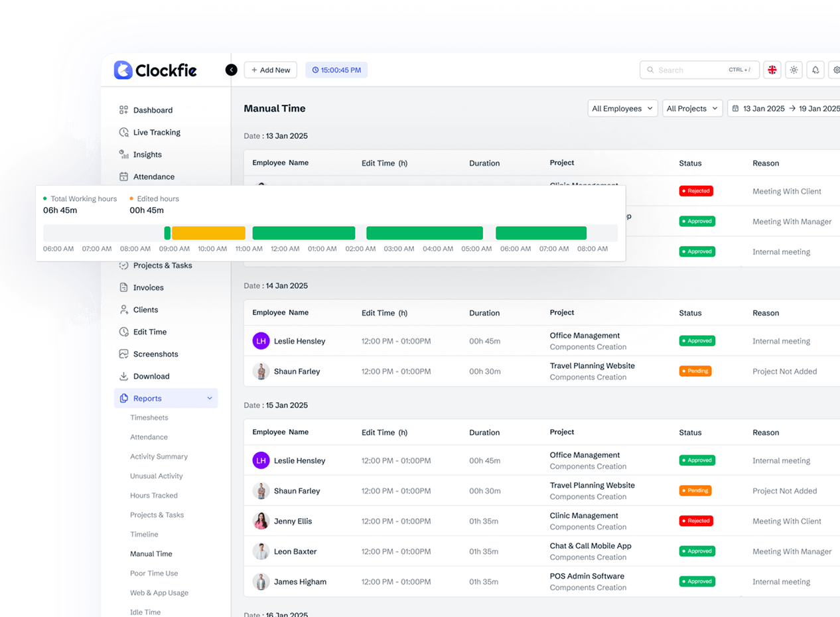Click Chat & Call Mobile App project text

tap(591, 545)
